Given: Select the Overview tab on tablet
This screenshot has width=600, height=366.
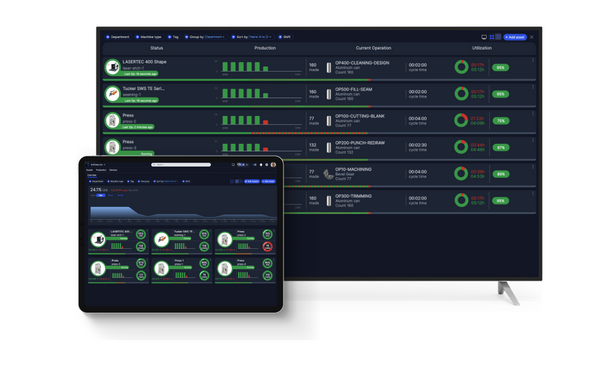Looking at the screenshot, I should click(92, 175).
